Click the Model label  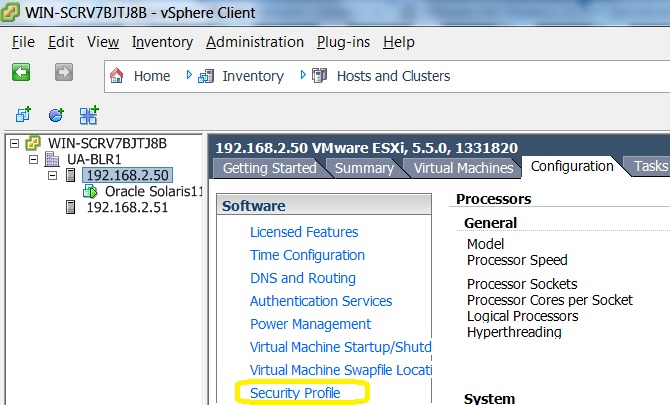point(485,244)
